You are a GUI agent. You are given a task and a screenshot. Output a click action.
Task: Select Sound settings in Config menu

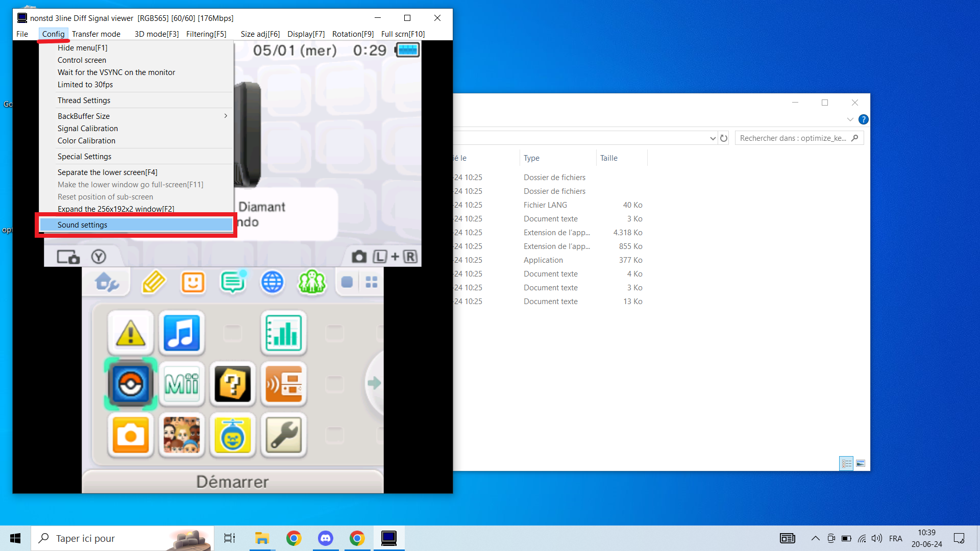point(83,225)
